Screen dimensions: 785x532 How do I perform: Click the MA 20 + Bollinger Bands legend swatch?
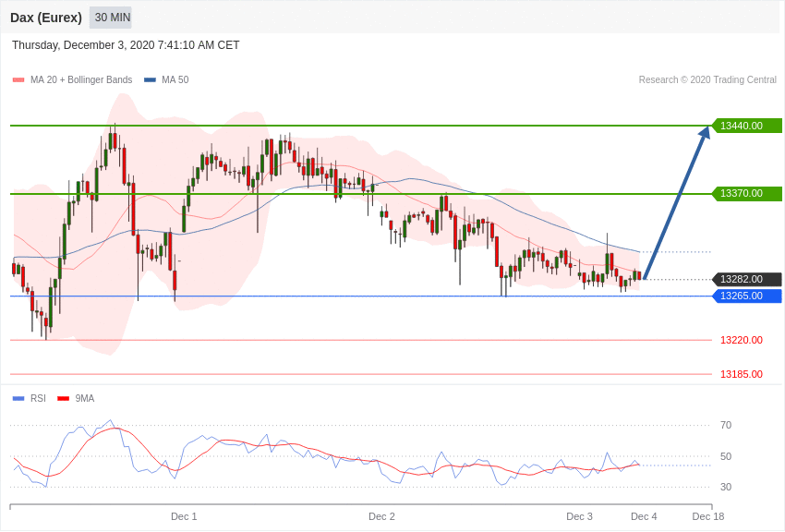18,79
